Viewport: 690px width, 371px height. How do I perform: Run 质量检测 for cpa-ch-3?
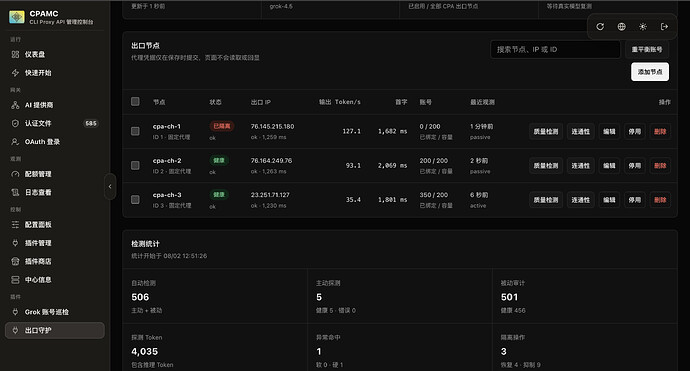pos(546,200)
